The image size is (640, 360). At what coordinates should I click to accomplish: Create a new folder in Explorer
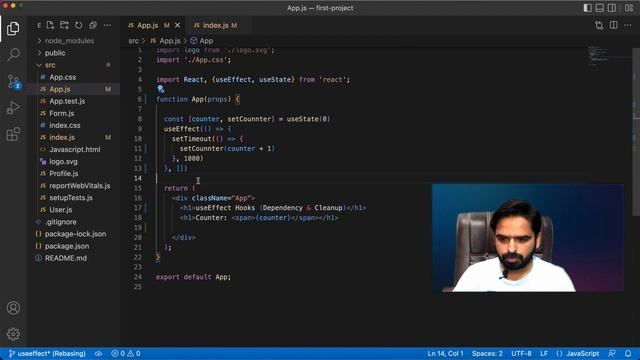tap(64, 25)
